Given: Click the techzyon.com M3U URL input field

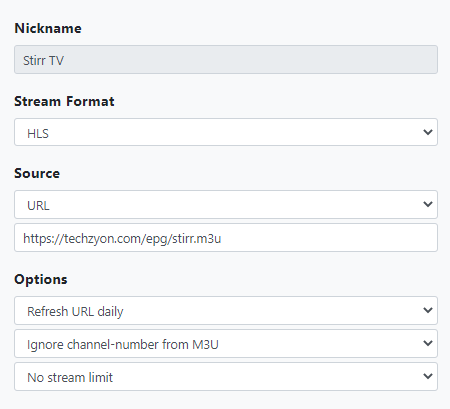Looking at the screenshot, I should click(x=226, y=238).
